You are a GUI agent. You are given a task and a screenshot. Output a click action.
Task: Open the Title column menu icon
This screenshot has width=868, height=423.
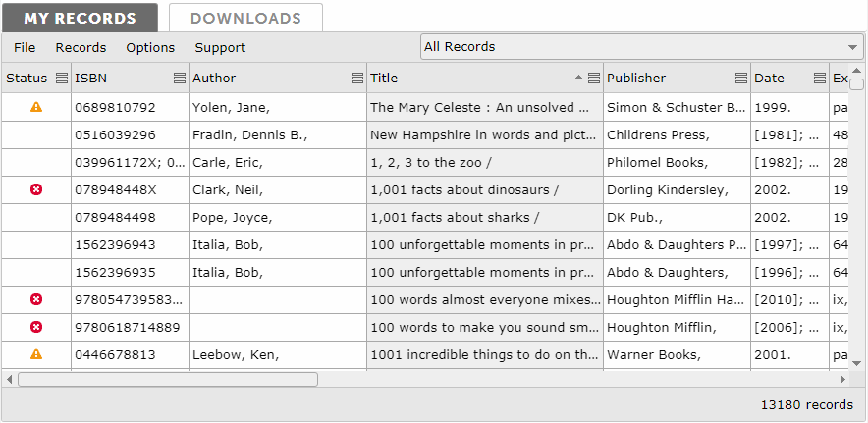point(594,79)
